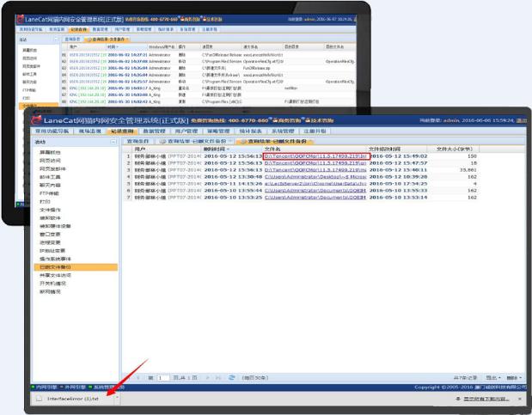Image resolution: width=532 pixels, height=415 pixels.
Task: Select 进程变更 in the front sidebar
Action: (50, 242)
